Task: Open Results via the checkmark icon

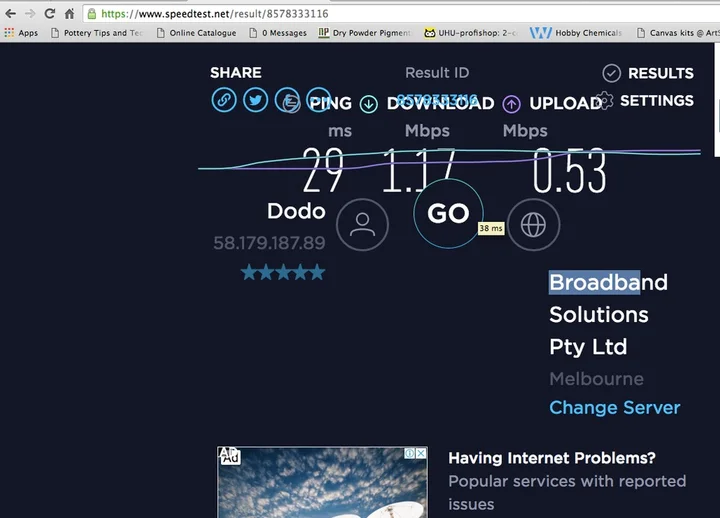Action: pyautogui.click(x=612, y=73)
